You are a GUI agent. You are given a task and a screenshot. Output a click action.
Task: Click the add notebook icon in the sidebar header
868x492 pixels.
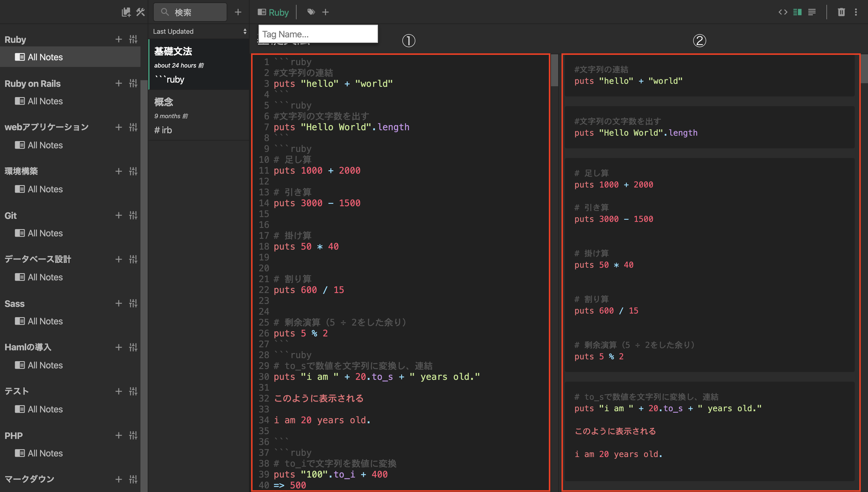click(126, 12)
